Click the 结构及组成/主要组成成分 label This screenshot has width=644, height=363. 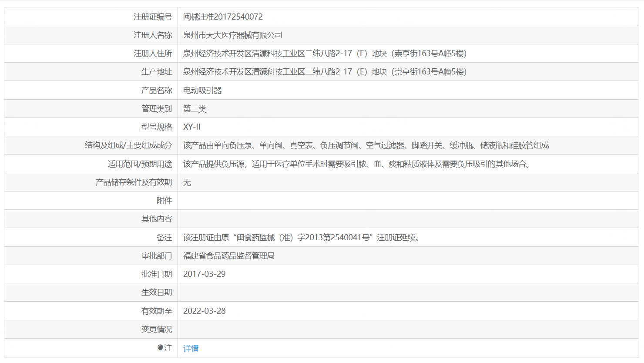pos(128,145)
